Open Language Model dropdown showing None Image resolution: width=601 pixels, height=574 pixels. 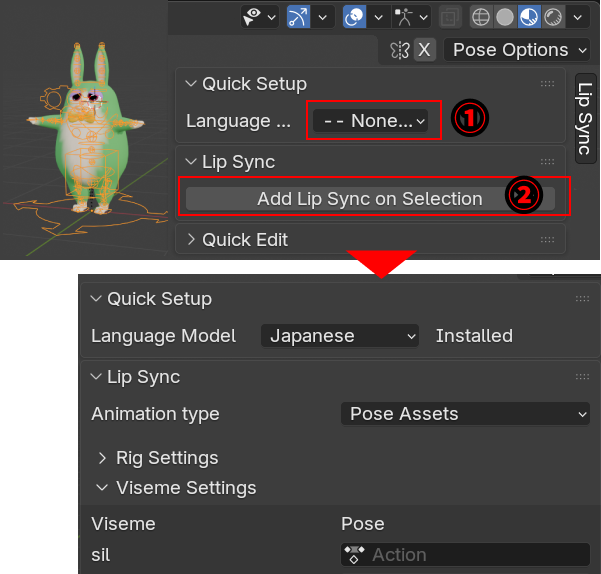coord(370,121)
